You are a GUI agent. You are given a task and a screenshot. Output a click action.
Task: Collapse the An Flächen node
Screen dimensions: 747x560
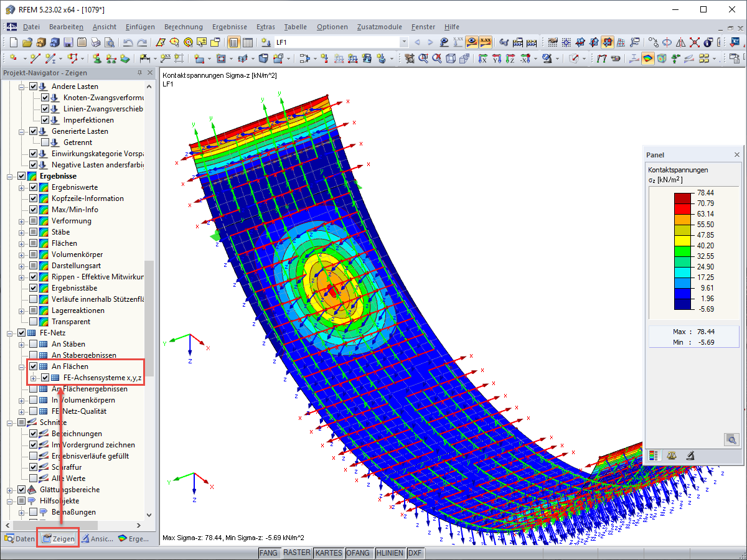tap(22, 366)
